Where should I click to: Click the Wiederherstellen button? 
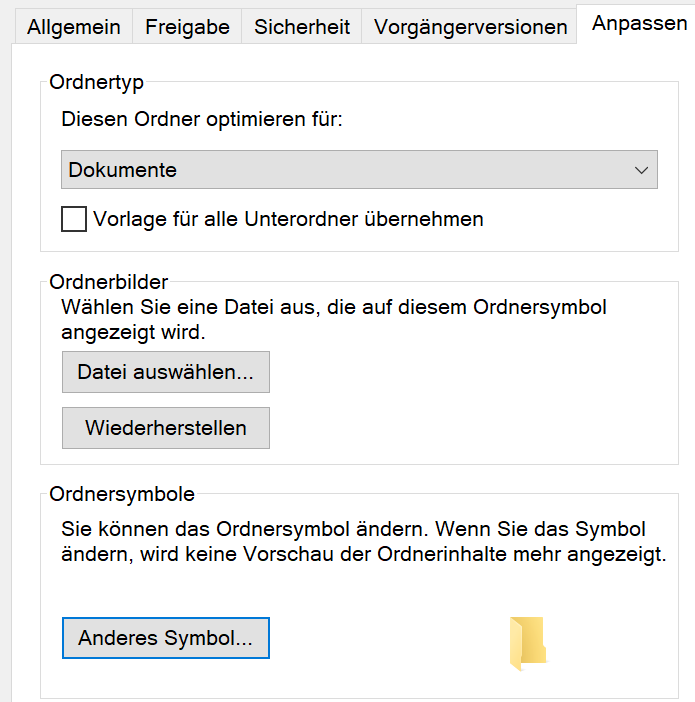(x=166, y=428)
